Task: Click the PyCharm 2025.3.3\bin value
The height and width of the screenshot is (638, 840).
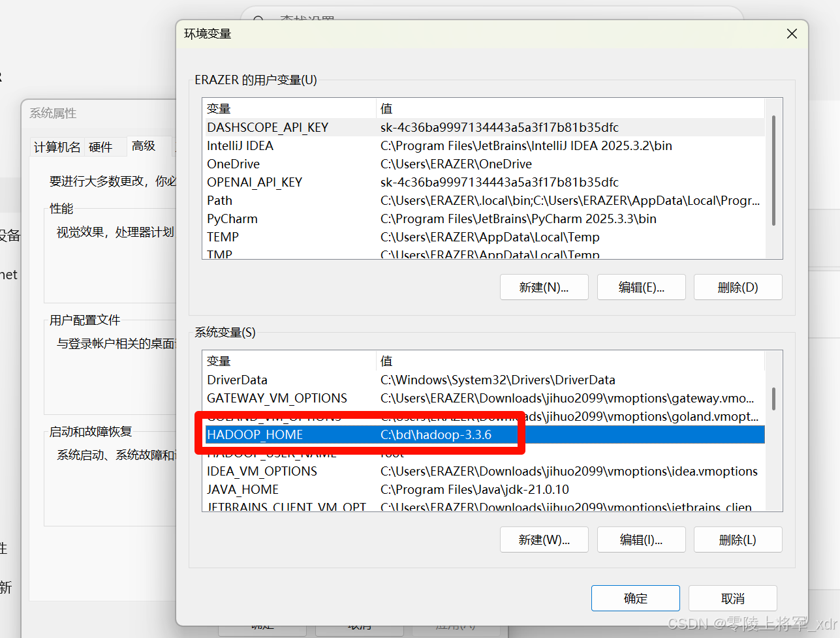Action: point(518,219)
